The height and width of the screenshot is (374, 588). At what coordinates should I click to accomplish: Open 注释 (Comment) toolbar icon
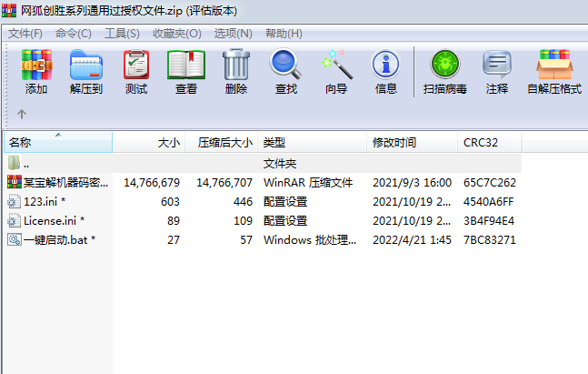pos(497,71)
